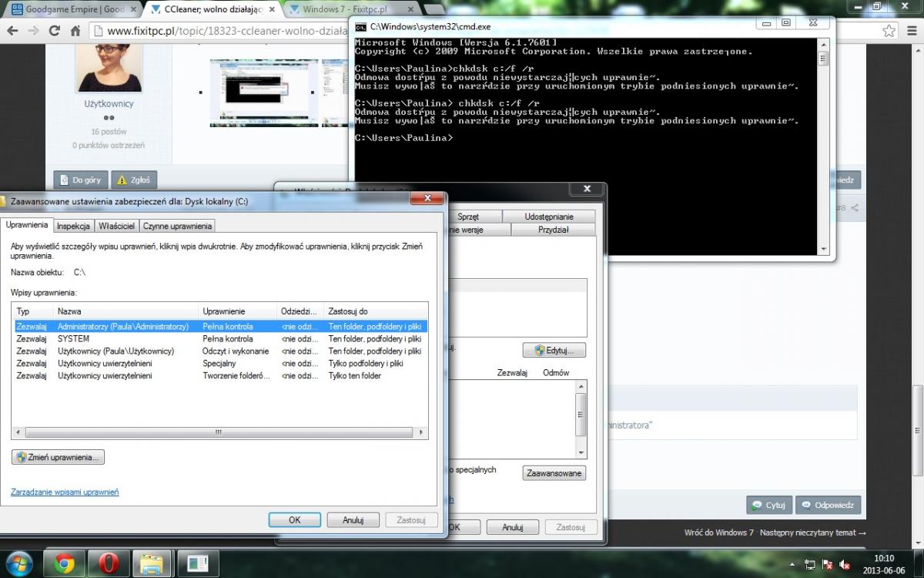
Task: Click Zmień uprawnienia button
Action: coord(59,457)
